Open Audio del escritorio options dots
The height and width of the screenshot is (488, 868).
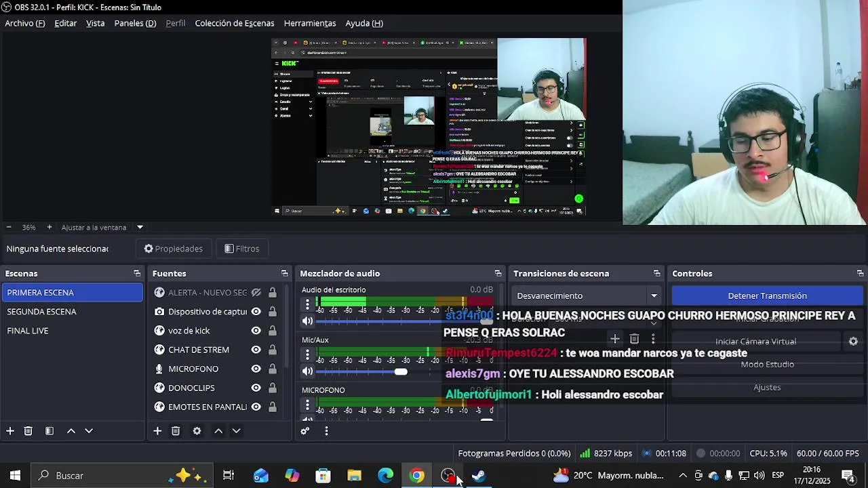click(x=307, y=304)
